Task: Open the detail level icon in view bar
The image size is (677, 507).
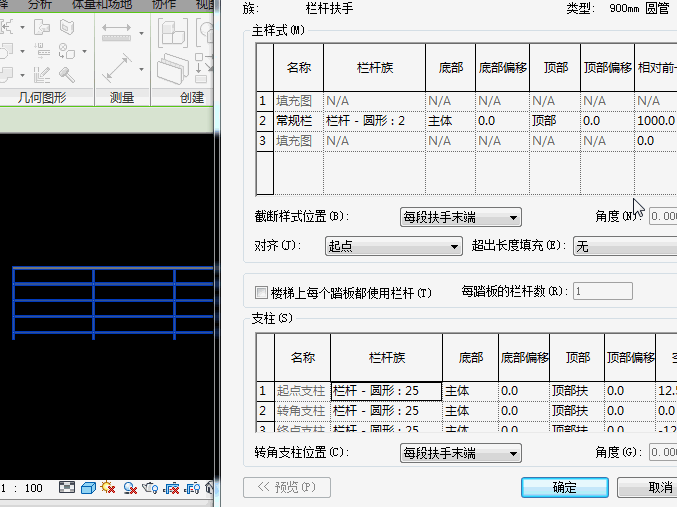Action: coord(67,488)
